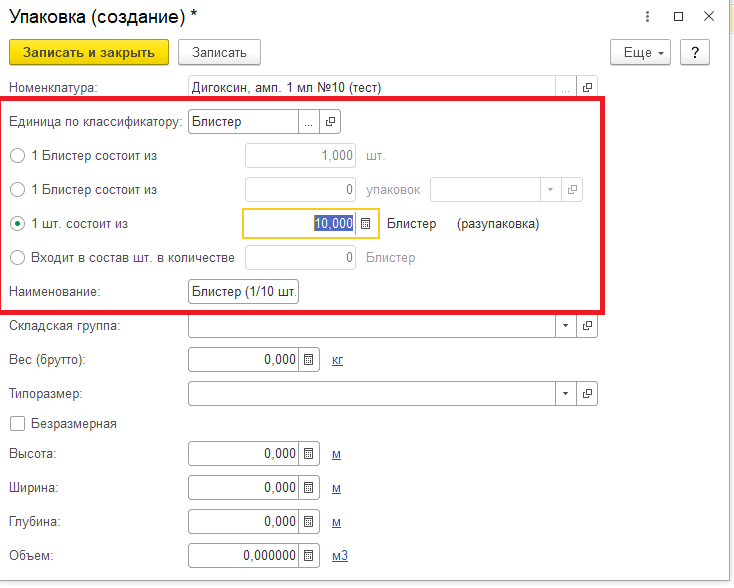This screenshot has width=734, height=588.
Task: Open calculator for Ширина field
Action: pos(308,488)
